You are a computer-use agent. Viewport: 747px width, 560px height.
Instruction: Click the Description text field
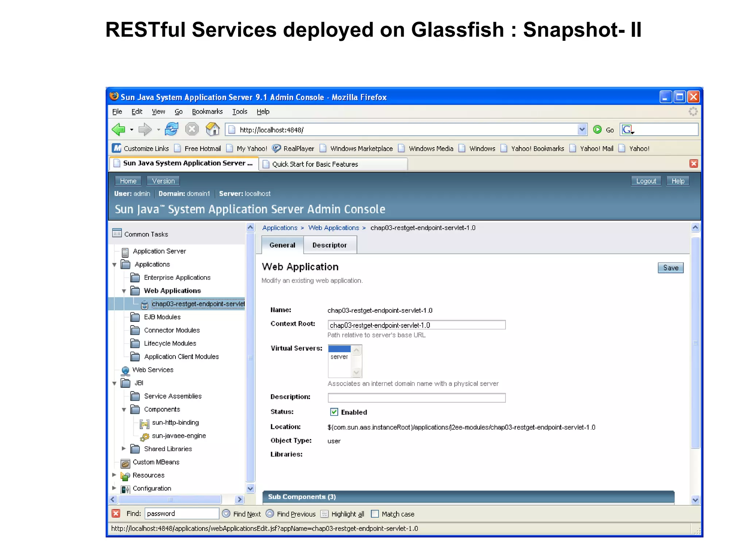point(417,398)
